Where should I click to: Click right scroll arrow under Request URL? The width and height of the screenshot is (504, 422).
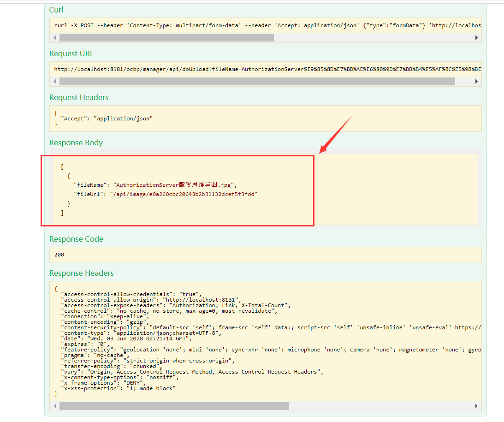(476, 81)
